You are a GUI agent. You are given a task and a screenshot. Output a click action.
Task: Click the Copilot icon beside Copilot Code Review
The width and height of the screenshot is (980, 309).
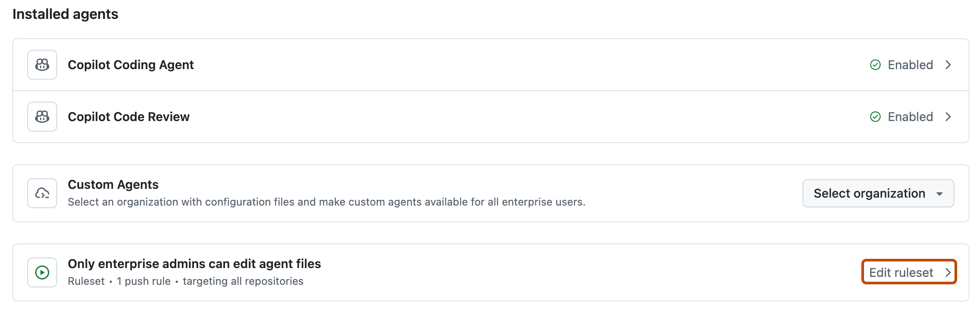pyautogui.click(x=42, y=117)
